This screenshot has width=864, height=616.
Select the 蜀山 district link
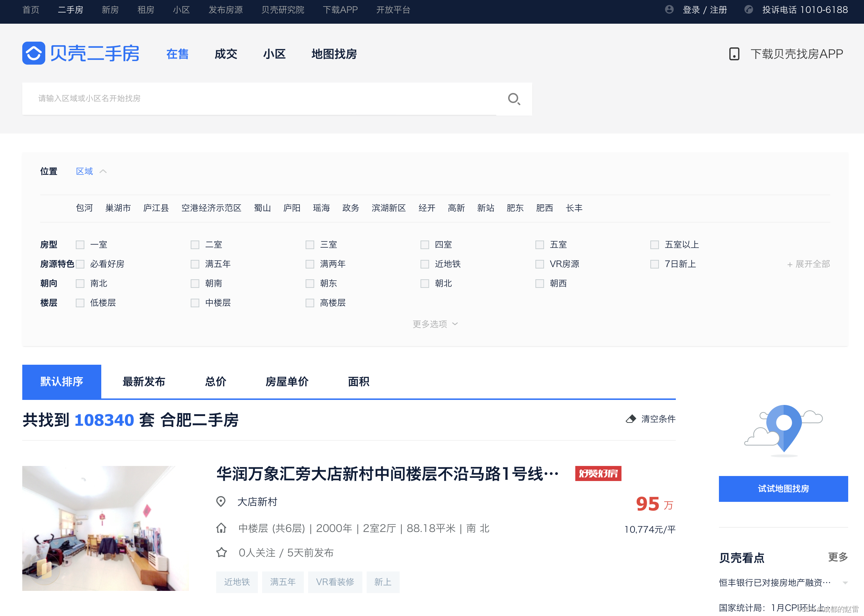(x=262, y=208)
